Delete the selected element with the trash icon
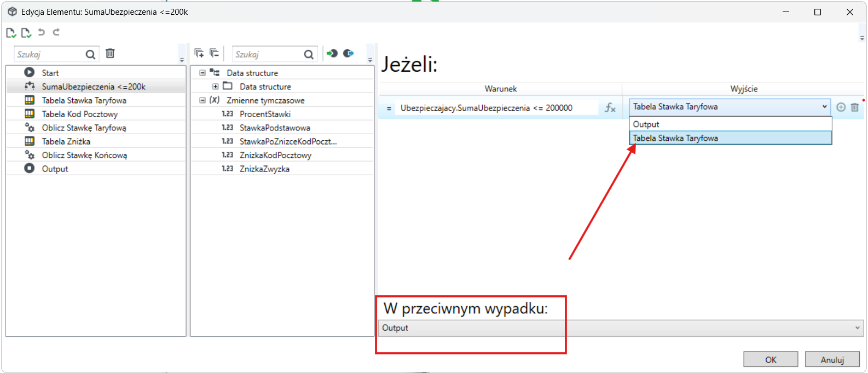This screenshot has height=373, width=868. pos(110,53)
